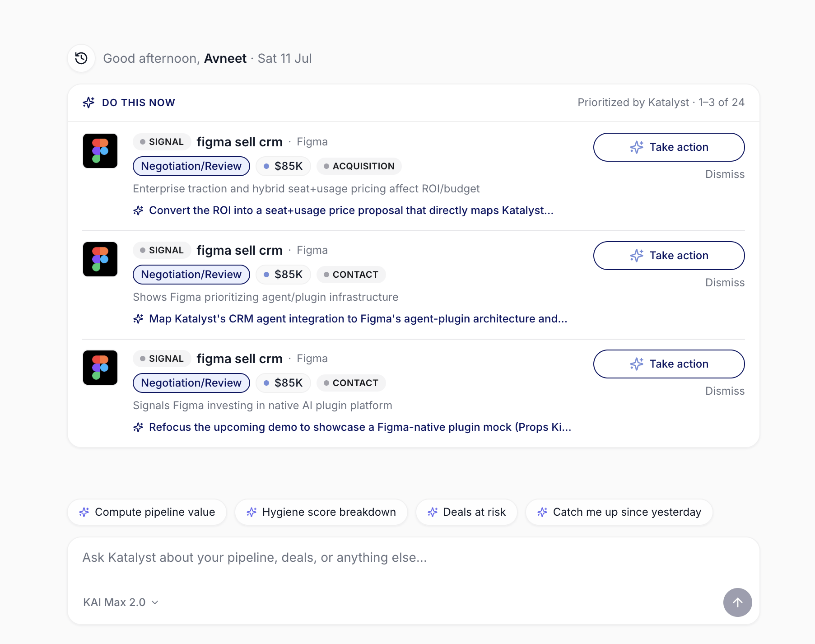Select the CONTACT tag in the native AI plugin row
This screenshot has height=644, width=815.
click(x=351, y=383)
